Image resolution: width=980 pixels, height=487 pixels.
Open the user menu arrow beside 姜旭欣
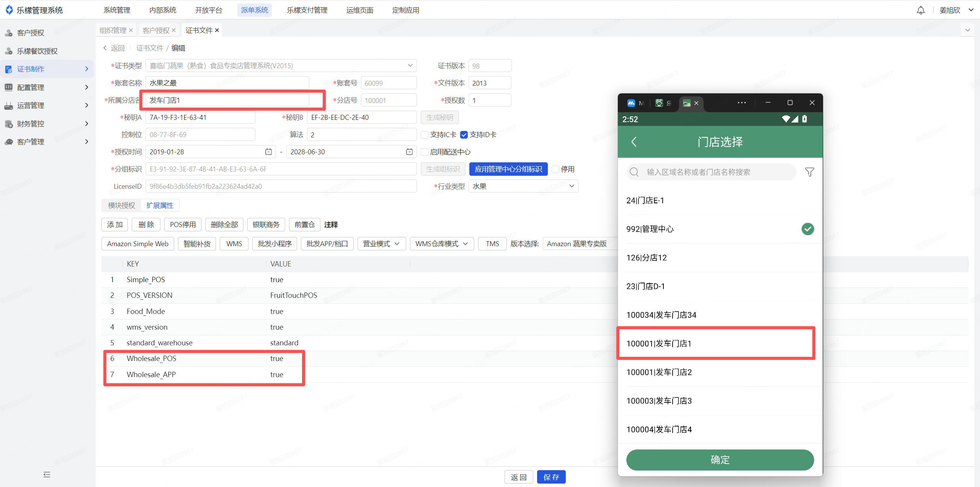[x=971, y=10]
